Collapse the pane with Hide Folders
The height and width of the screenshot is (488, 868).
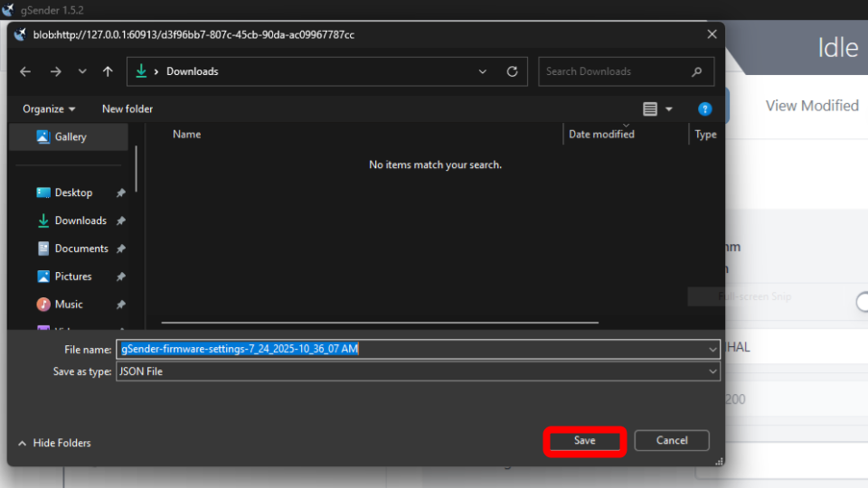pyautogui.click(x=54, y=443)
